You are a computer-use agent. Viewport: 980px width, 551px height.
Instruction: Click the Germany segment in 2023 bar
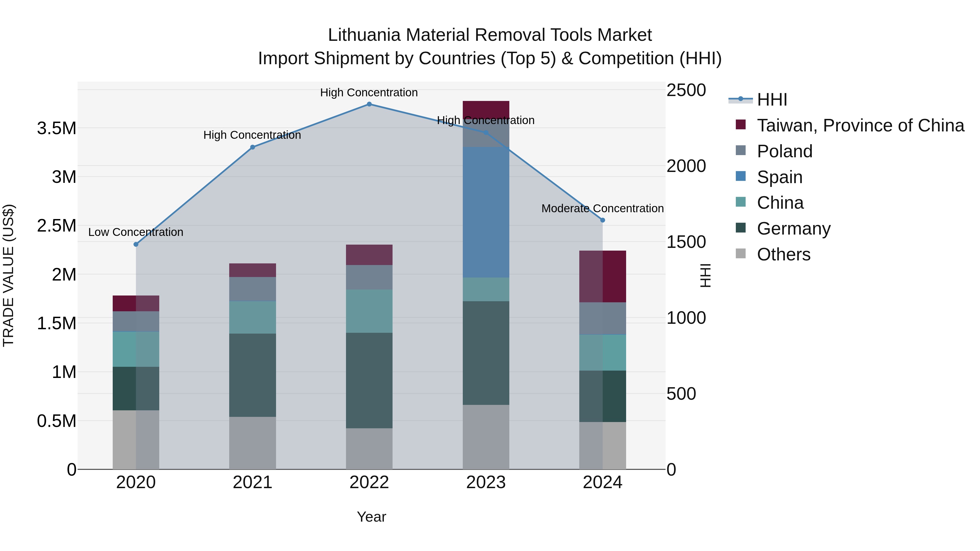486,353
